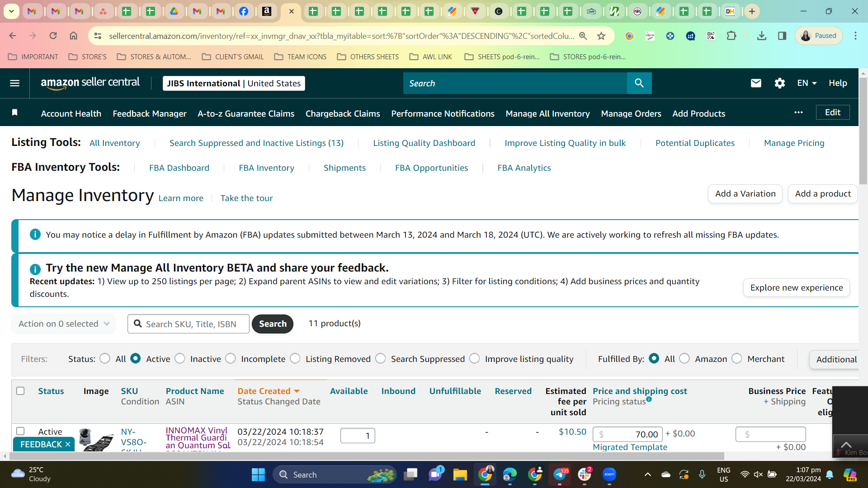Open the three-dots more menu in nav bar
The width and height of the screenshot is (868, 488).
(798, 113)
